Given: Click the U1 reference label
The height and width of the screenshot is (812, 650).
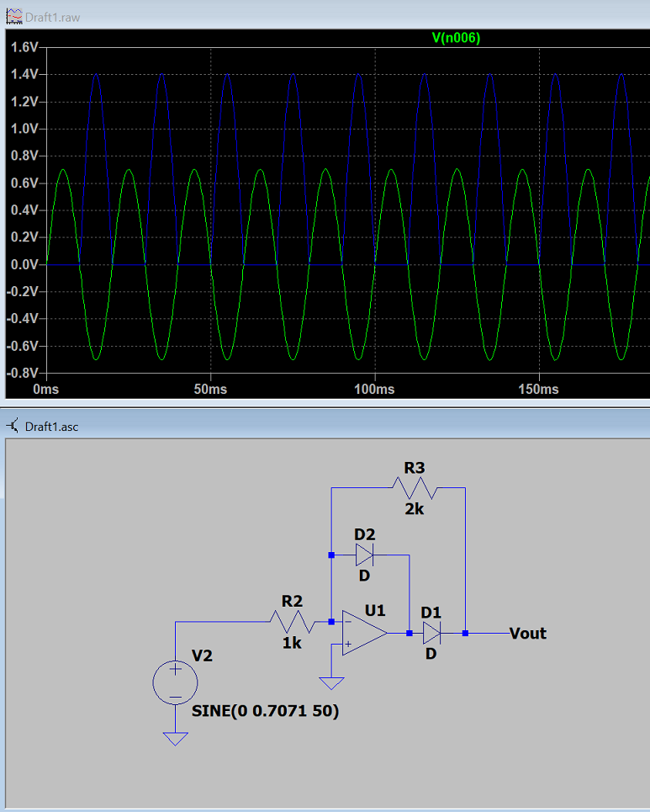Looking at the screenshot, I should [x=375, y=611].
